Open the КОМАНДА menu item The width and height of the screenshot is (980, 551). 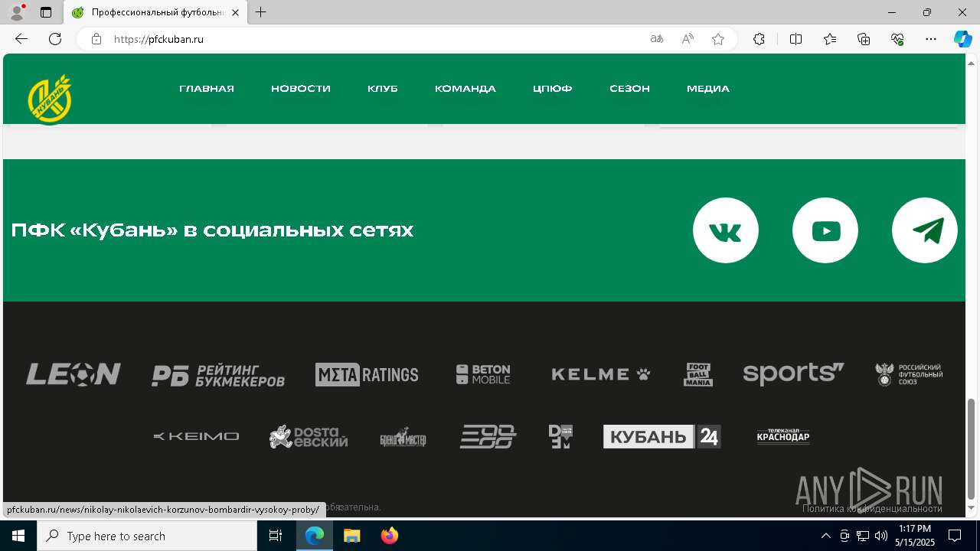point(465,89)
